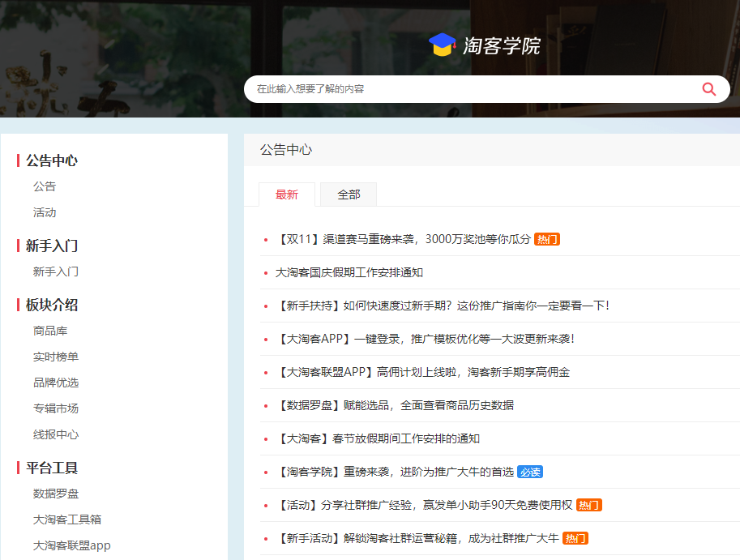
Task: Read 【新手扶持】 promotion guide article
Action: coord(442,306)
